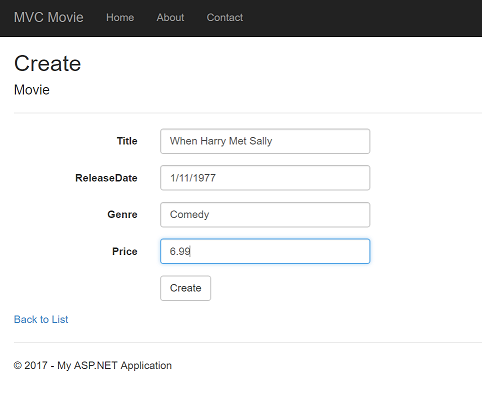Open the About navigation link
482x402 pixels.
pos(170,17)
